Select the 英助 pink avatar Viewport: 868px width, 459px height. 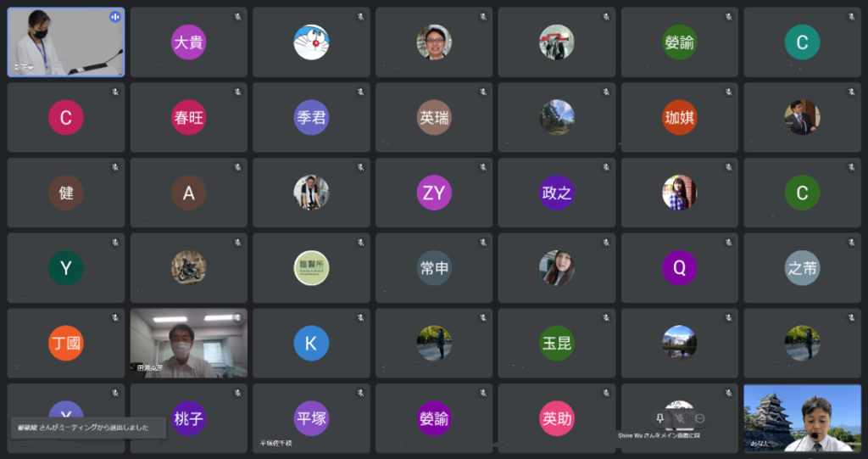tap(557, 418)
